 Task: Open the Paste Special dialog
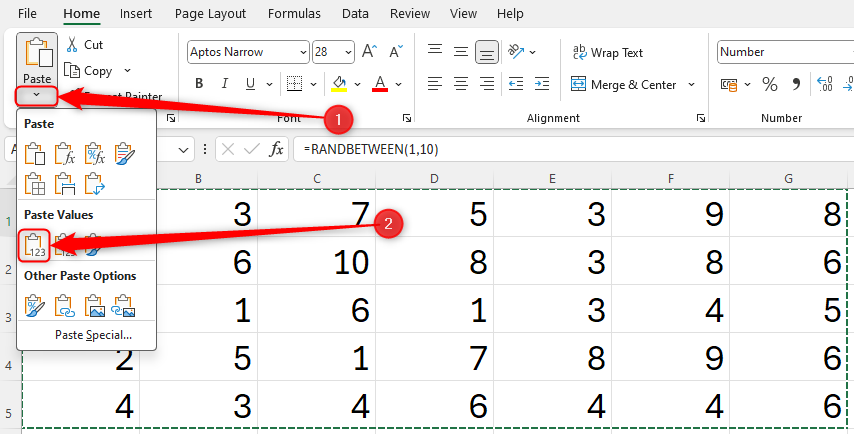(93, 335)
